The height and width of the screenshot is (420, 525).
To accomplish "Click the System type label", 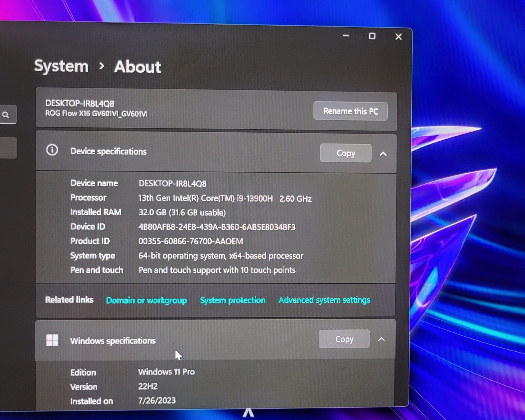I will (93, 256).
